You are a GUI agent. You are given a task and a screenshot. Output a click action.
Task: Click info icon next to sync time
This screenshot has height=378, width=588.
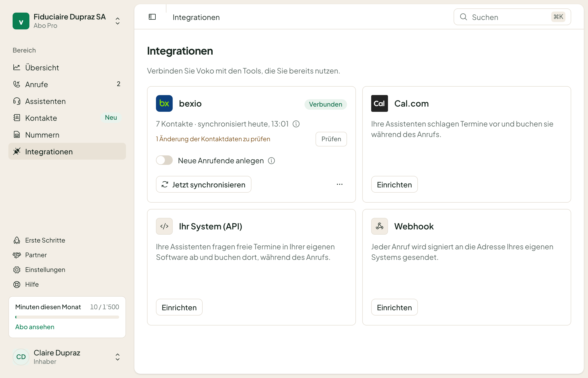pos(296,124)
